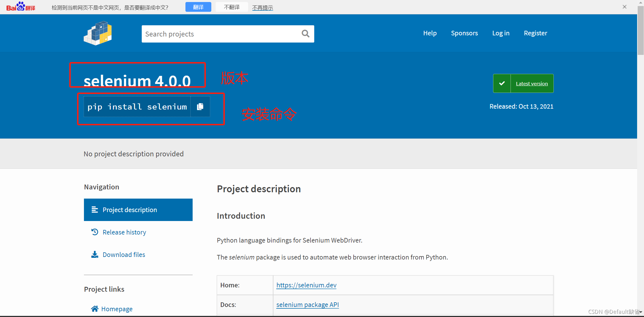Viewport: 644px width, 317px height.
Task: Click the Download files arrow icon
Action: [x=95, y=254]
